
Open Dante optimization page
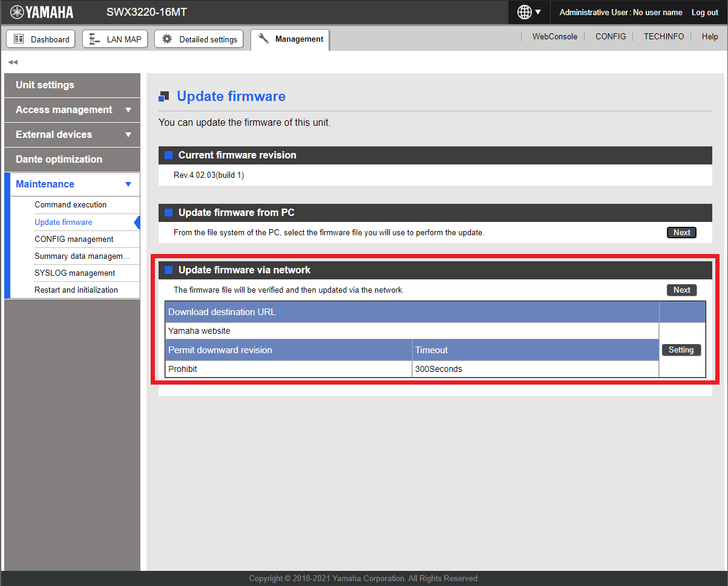pos(72,159)
